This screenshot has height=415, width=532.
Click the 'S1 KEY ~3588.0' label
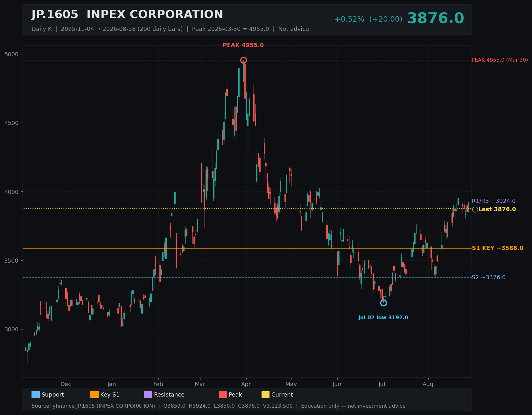tap(497, 248)
